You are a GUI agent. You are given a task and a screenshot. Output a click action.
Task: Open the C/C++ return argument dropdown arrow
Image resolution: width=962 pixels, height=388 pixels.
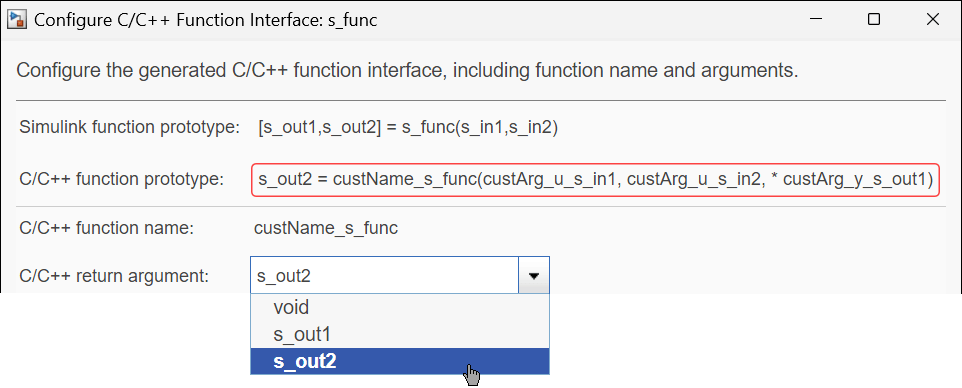pyautogui.click(x=534, y=276)
